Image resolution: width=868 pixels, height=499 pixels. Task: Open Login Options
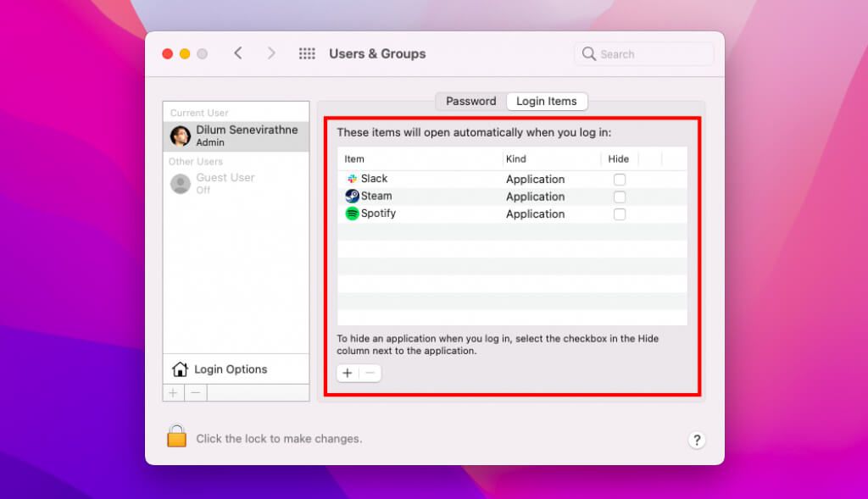point(236,369)
